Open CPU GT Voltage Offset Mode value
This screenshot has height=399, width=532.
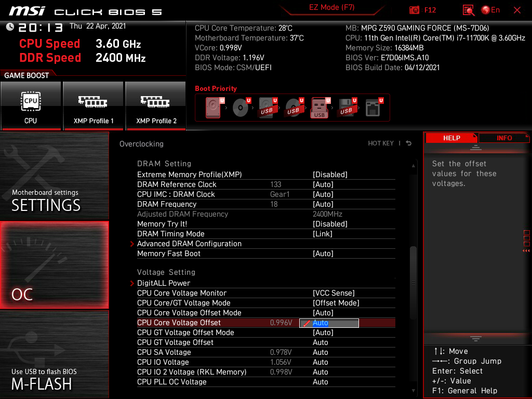[323, 332]
